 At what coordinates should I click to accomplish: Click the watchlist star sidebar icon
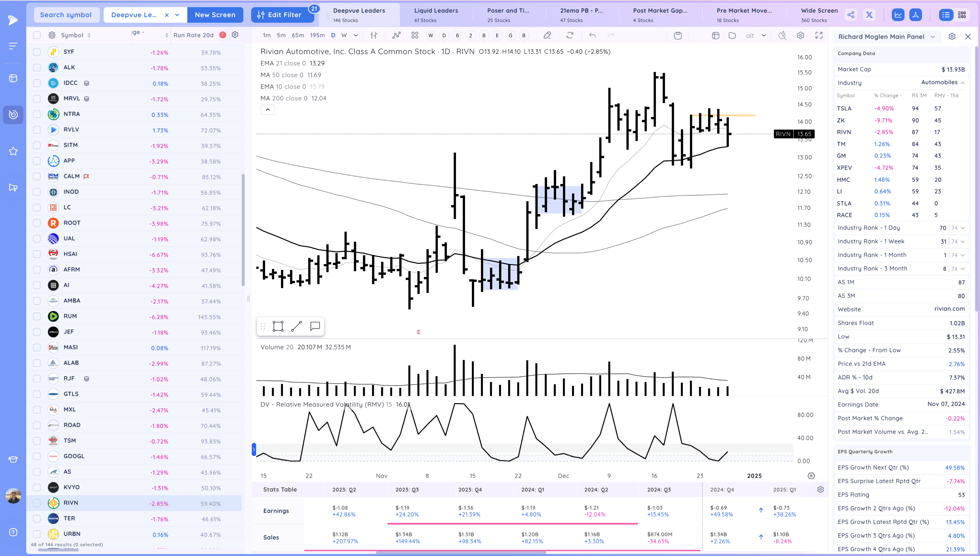pos(13,151)
